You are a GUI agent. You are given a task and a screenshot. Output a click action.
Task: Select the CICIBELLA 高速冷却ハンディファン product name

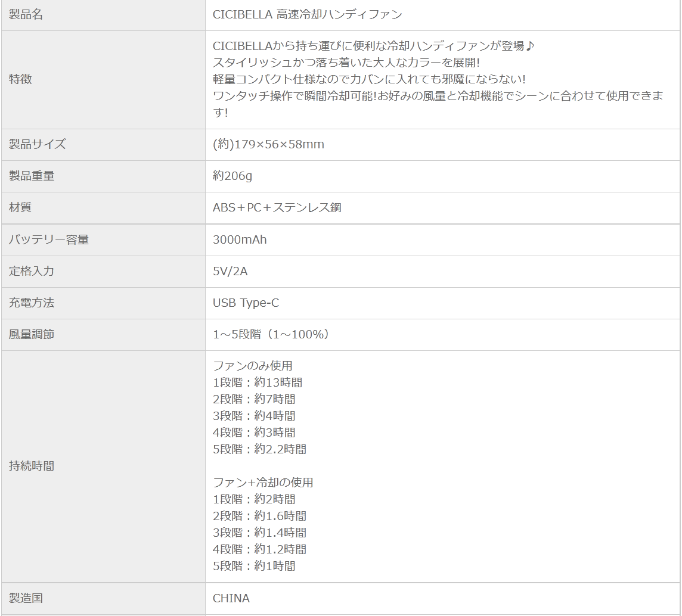pyautogui.click(x=307, y=15)
